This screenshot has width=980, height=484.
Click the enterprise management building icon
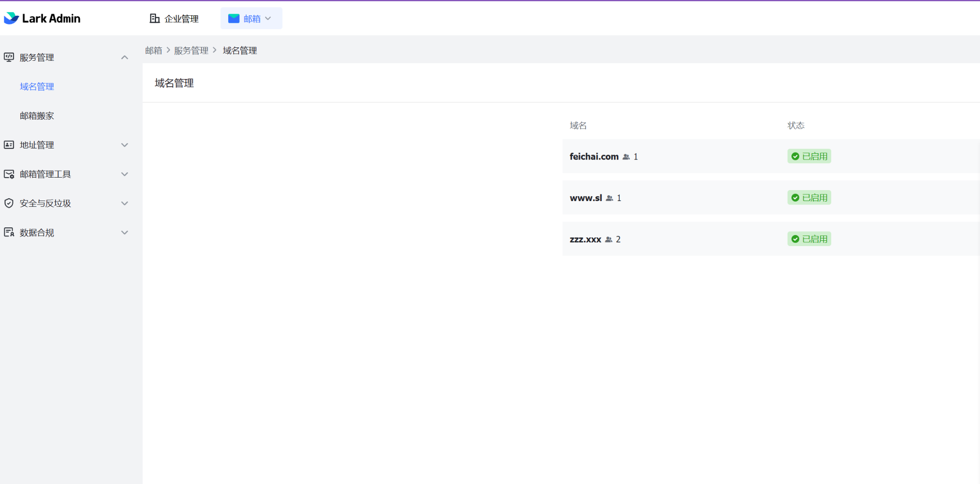pyautogui.click(x=155, y=18)
